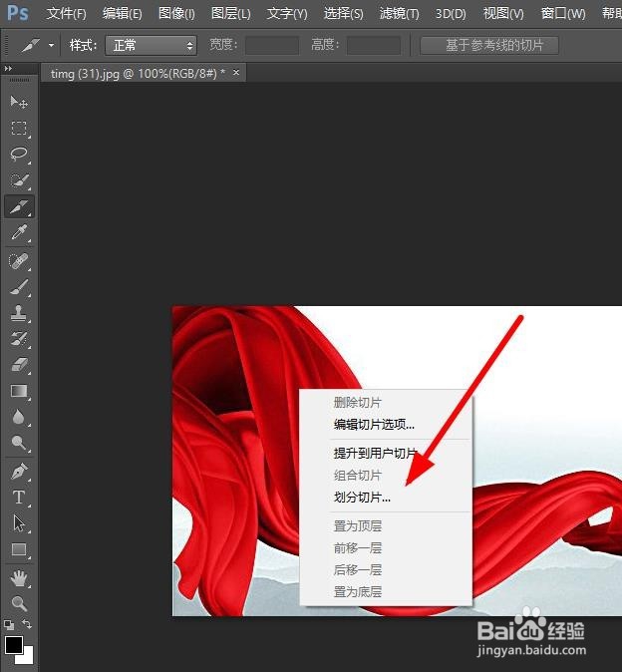
Task: Select the Pen tool
Action: point(19,472)
